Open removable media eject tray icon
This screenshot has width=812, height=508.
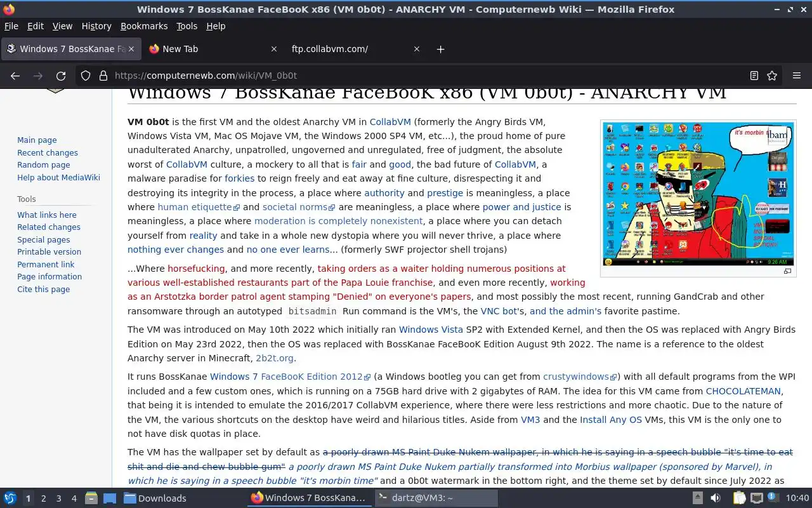(x=697, y=498)
